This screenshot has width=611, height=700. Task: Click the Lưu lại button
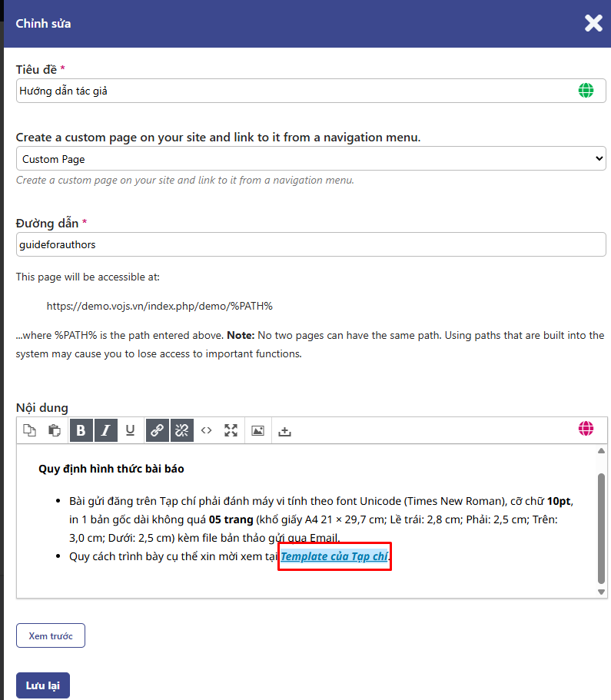coord(43,685)
